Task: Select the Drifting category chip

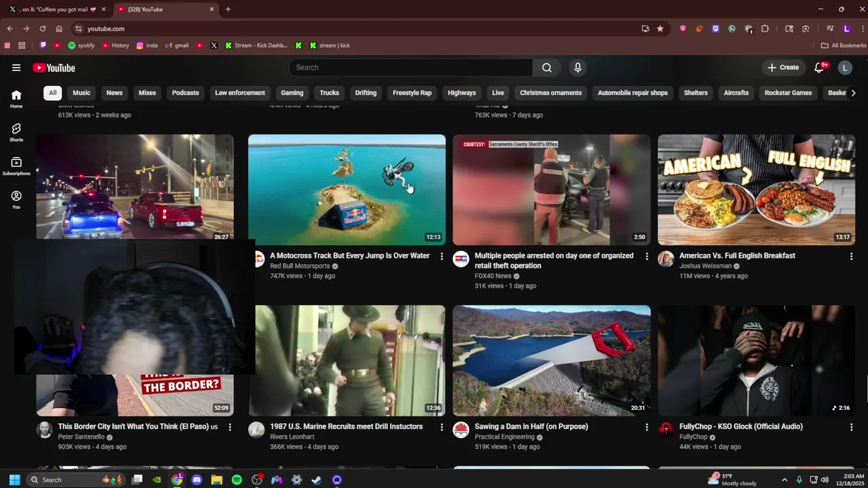Action: [366, 93]
